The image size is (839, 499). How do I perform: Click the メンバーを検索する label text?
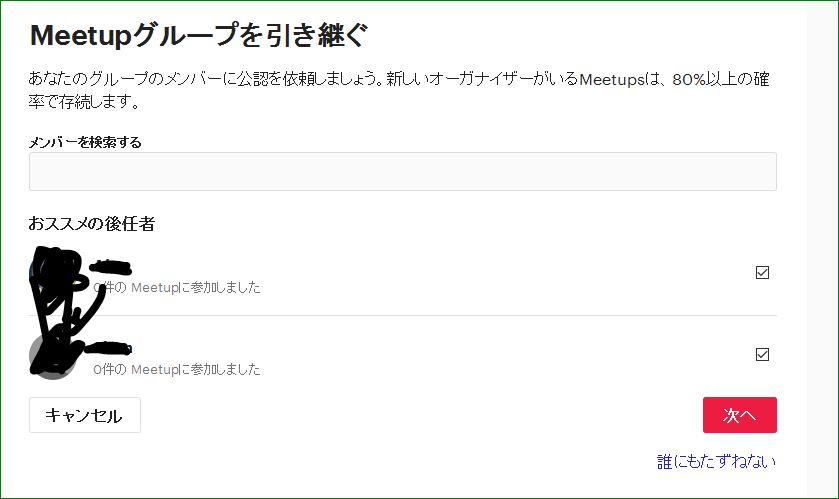point(85,142)
